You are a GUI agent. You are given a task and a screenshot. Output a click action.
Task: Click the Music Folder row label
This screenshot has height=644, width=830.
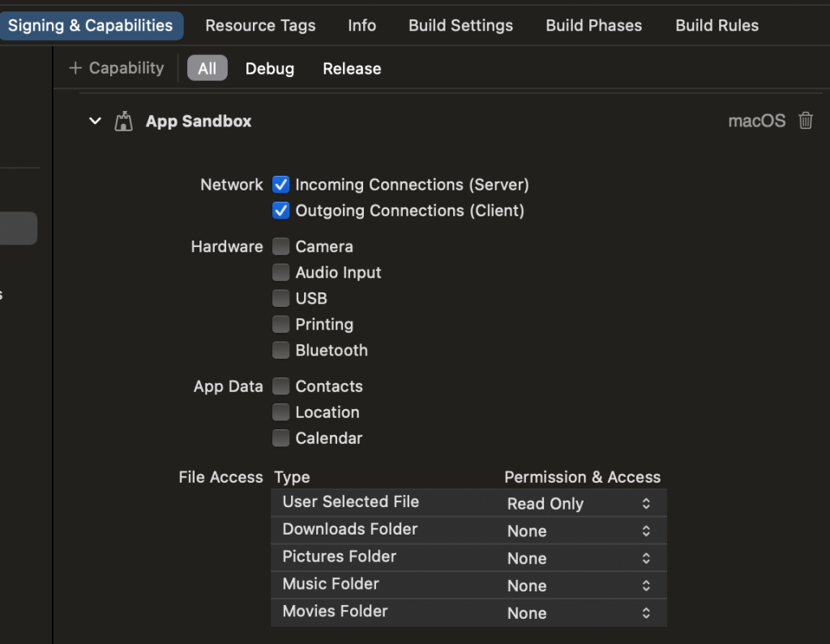point(331,584)
